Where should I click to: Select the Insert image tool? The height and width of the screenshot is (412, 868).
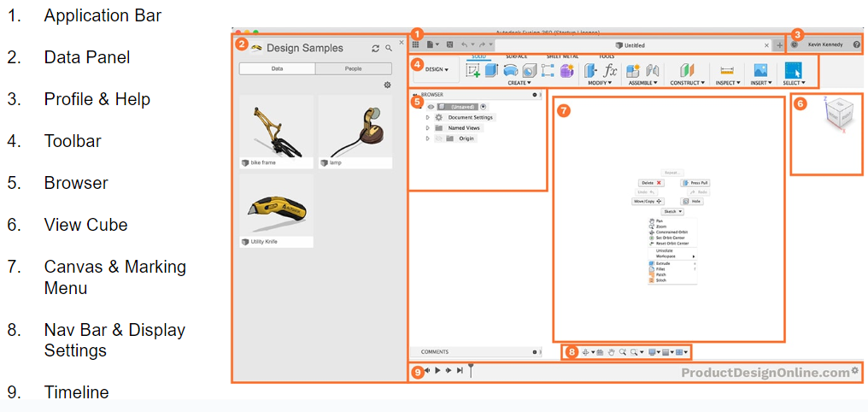point(760,70)
